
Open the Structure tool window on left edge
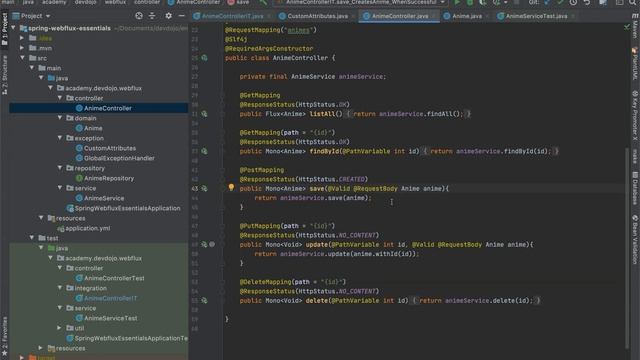point(4,75)
